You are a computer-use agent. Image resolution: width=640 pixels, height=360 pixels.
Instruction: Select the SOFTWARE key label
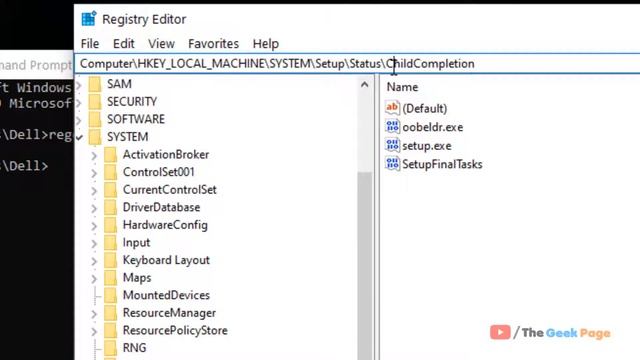tap(136, 119)
